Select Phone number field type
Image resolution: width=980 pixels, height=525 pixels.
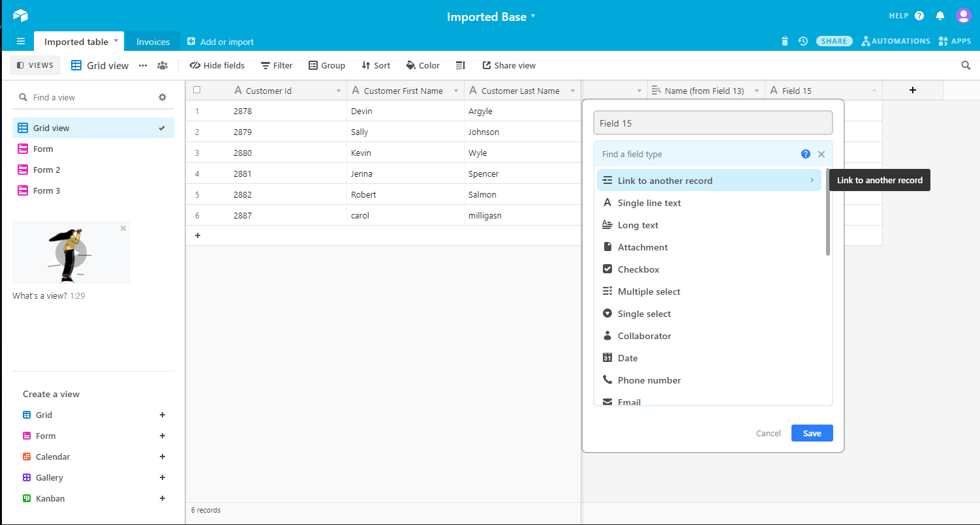[x=709, y=380]
